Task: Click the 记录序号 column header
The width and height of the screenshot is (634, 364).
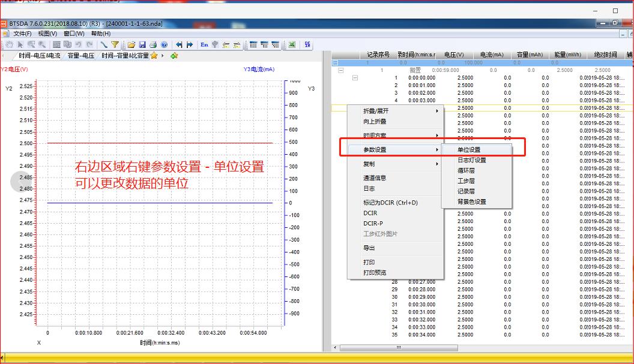Action: [378, 55]
